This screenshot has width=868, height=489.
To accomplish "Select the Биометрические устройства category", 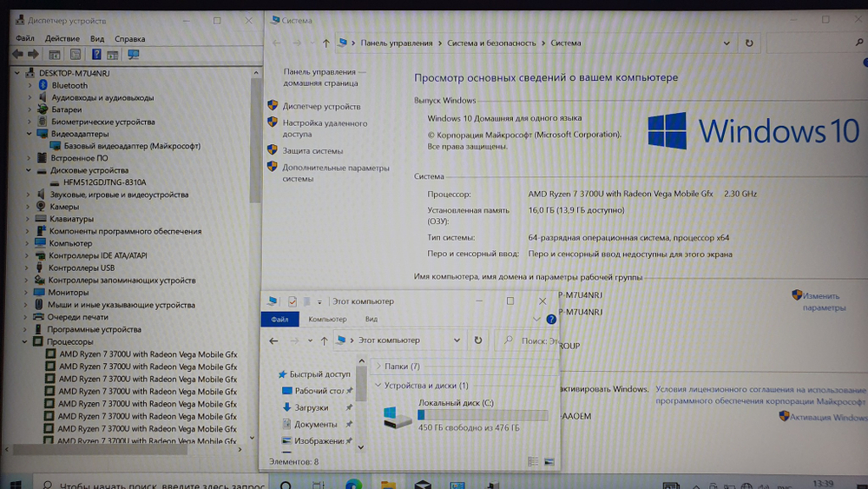I will [103, 122].
